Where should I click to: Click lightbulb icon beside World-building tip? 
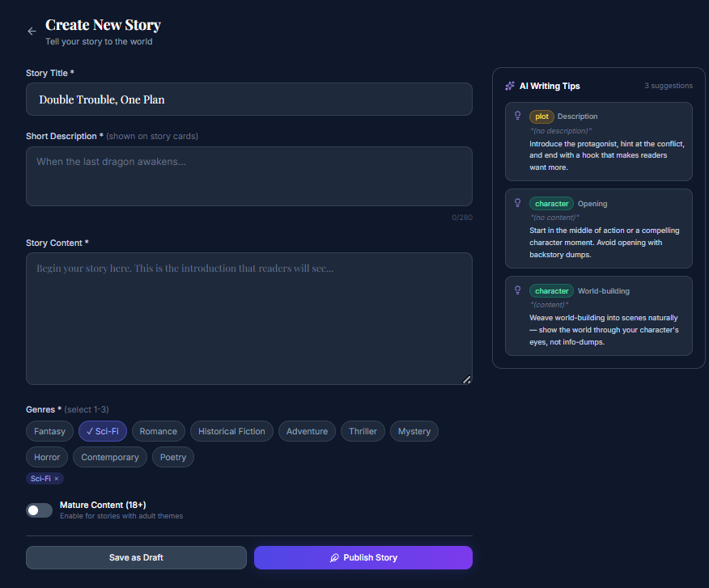pos(518,290)
